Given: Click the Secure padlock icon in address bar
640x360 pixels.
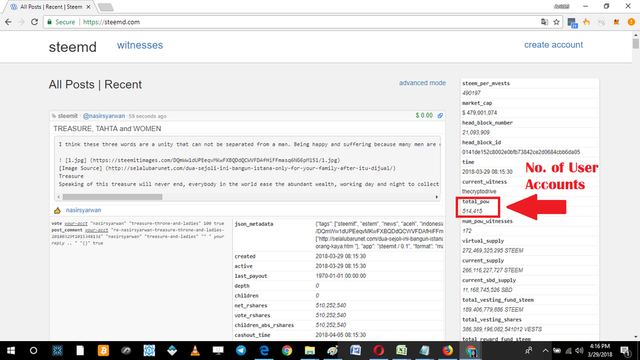Looking at the screenshot, I should 50,22.
